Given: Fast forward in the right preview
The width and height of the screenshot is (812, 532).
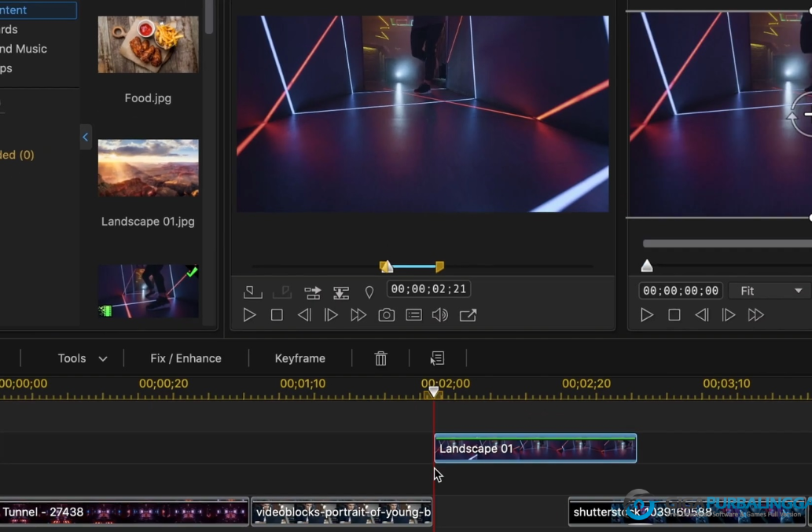Looking at the screenshot, I should [x=756, y=314].
